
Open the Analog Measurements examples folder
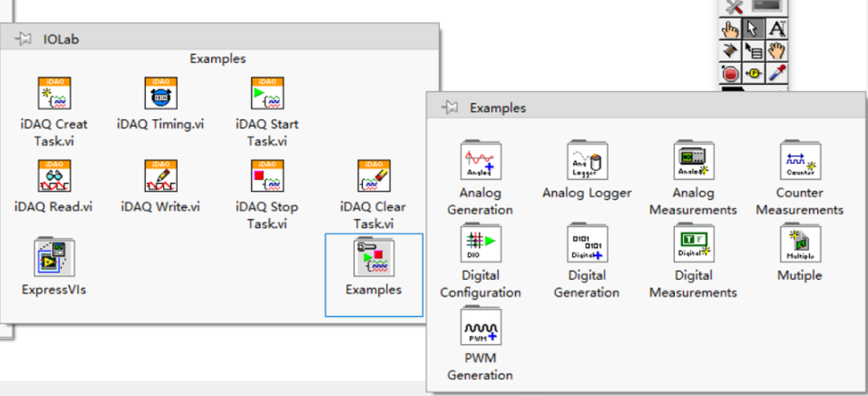[x=694, y=160]
